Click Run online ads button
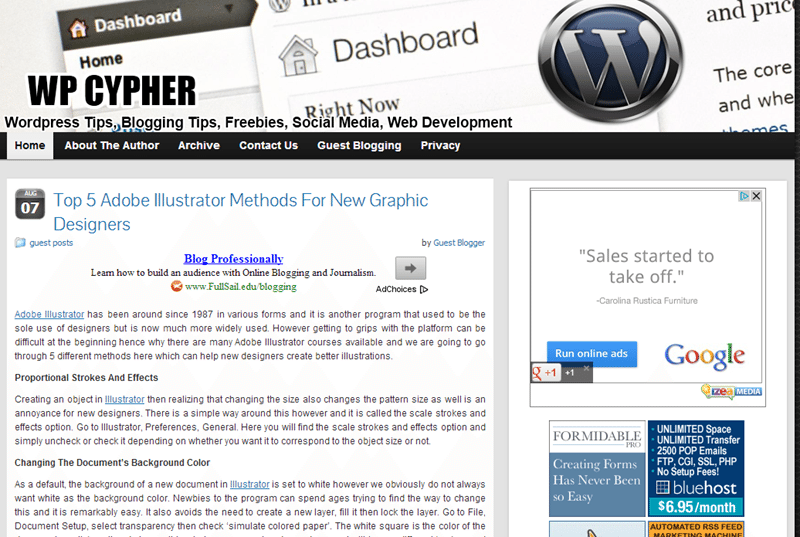The height and width of the screenshot is (537, 800). tap(592, 353)
